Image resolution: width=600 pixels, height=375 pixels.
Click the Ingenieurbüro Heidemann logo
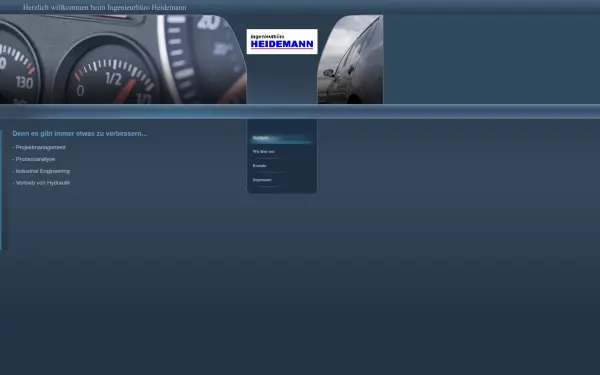pos(282,41)
